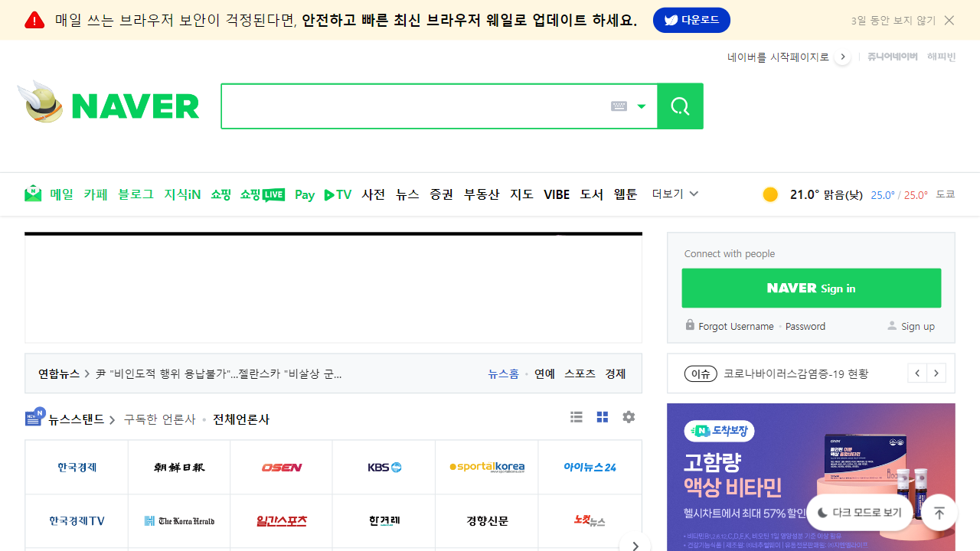The height and width of the screenshot is (551, 980).
Task: Switch newsstand to list view
Action: tap(577, 417)
